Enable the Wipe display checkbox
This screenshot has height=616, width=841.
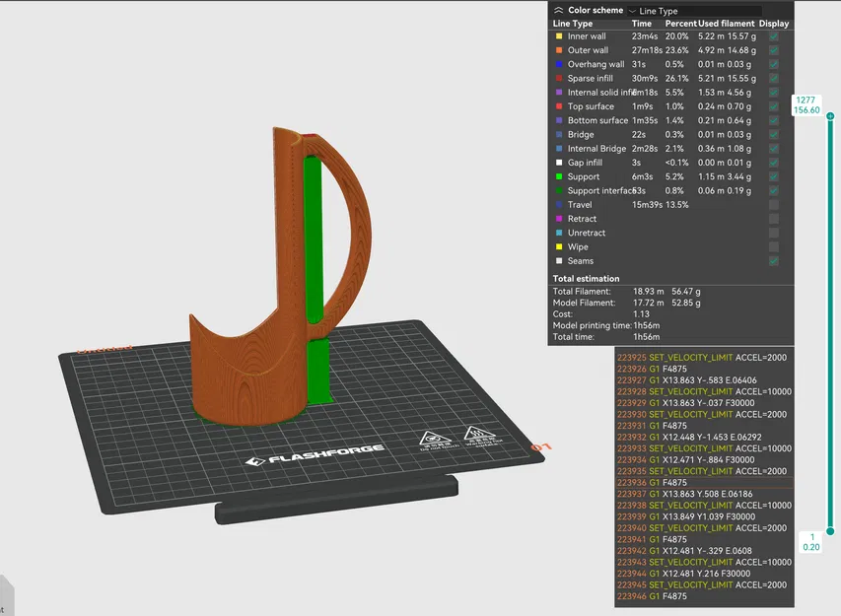click(x=774, y=247)
